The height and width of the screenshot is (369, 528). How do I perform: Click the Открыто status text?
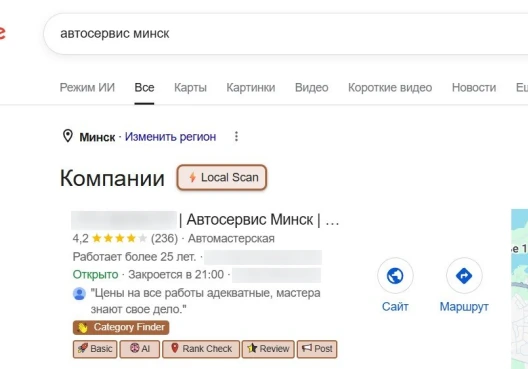(95, 274)
